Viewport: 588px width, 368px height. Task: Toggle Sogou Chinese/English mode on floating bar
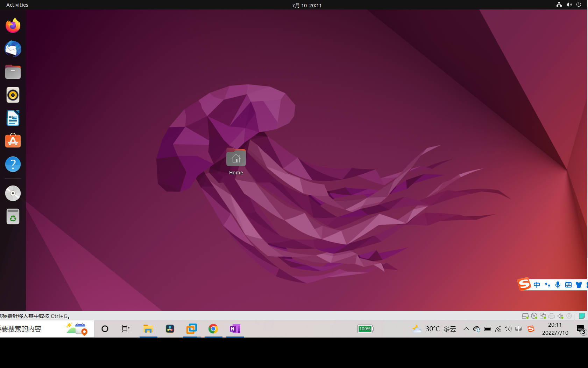click(x=537, y=285)
